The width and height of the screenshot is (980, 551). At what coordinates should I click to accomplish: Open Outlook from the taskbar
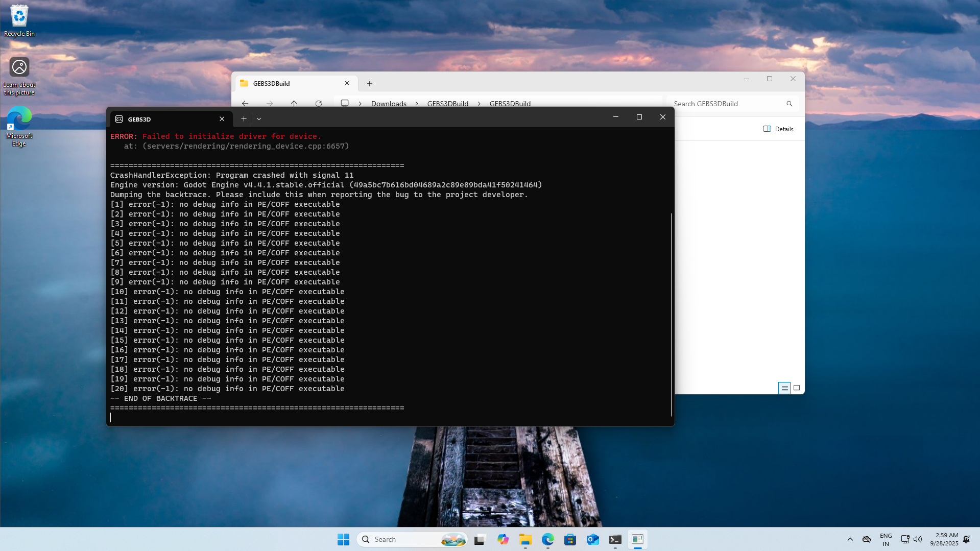pos(592,539)
